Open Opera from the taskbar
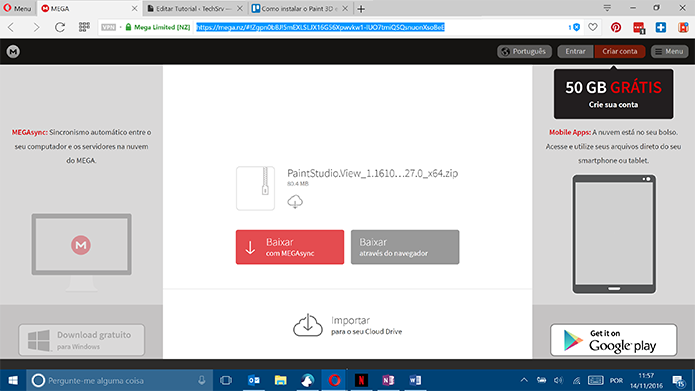Screen dimensions: 695x391 point(334,380)
